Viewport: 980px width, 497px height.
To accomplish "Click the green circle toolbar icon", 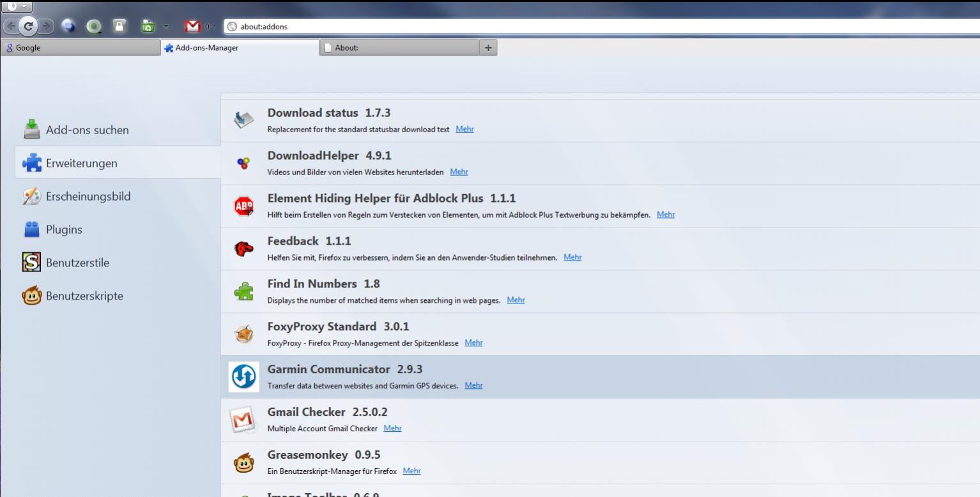I will click(x=95, y=27).
